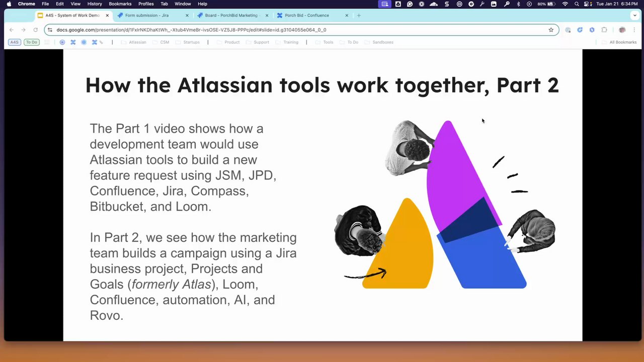Open the Edit menu
Image resolution: width=644 pixels, height=362 pixels.
pos(59,4)
